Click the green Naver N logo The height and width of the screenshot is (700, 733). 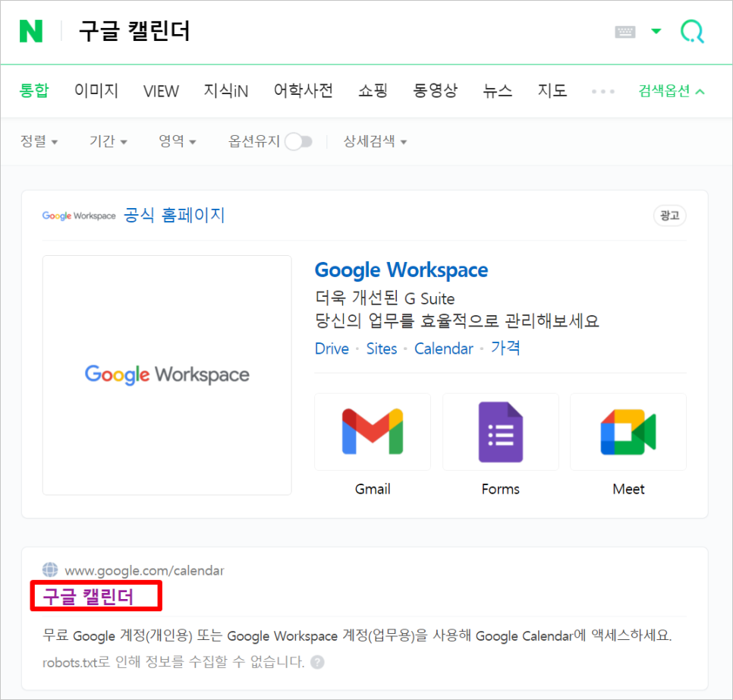click(31, 31)
